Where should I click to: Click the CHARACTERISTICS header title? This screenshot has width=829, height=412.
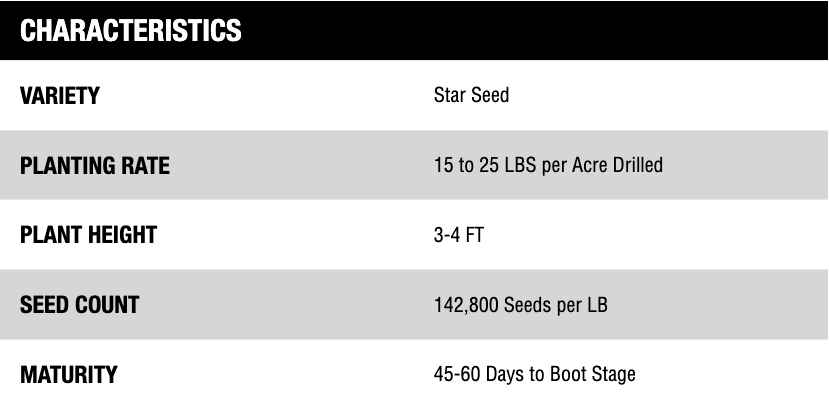[x=130, y=30]
